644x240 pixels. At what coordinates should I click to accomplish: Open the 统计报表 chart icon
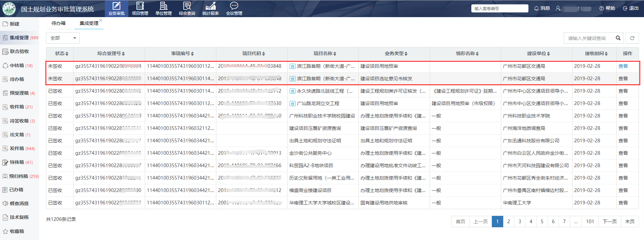coord(210,6)
